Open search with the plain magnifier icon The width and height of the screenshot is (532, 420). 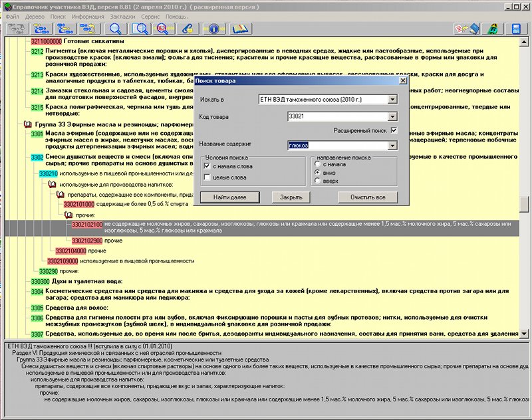pyautogui.click(x=116, y=29)
